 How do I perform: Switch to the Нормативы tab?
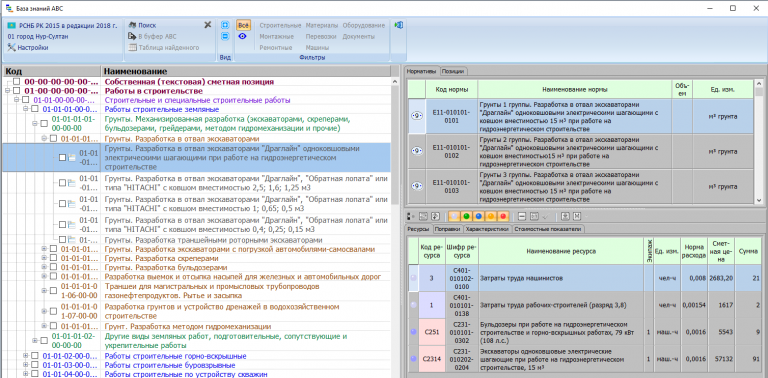coord(422,71)
